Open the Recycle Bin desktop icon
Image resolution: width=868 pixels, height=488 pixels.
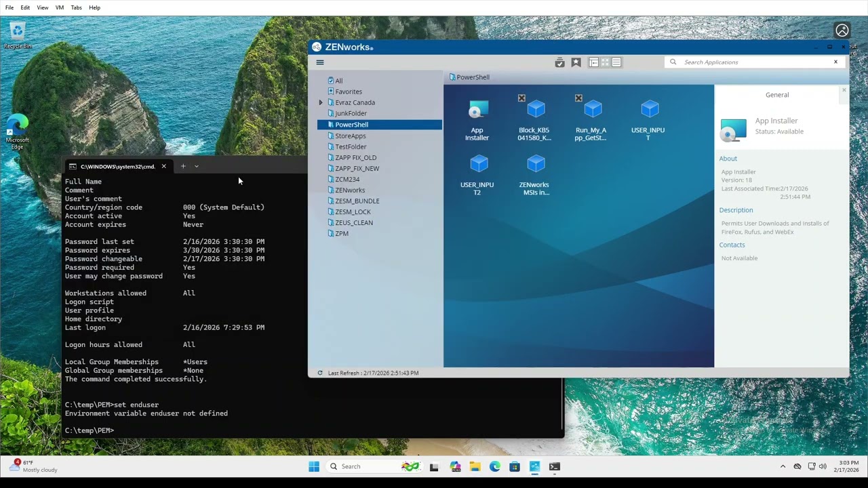tap(18, 35)
